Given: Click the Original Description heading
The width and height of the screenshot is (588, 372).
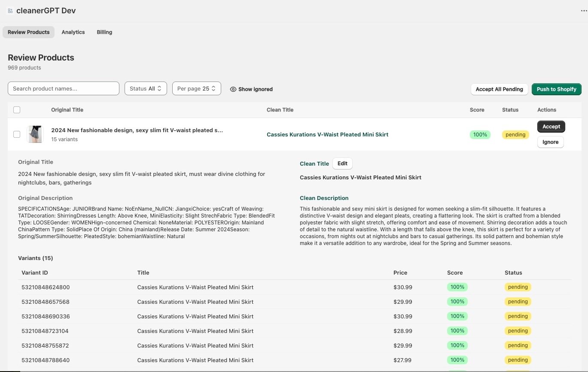Looking at the screenshot, I should click(x=46, y=198).
